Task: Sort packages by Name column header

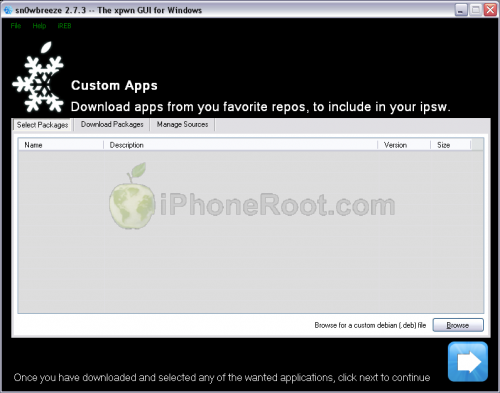Action: coord(61,145)
